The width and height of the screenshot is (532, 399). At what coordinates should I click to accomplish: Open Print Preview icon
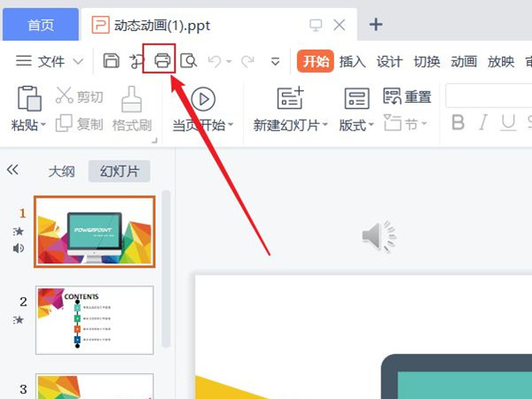click(x=188, y=60)
